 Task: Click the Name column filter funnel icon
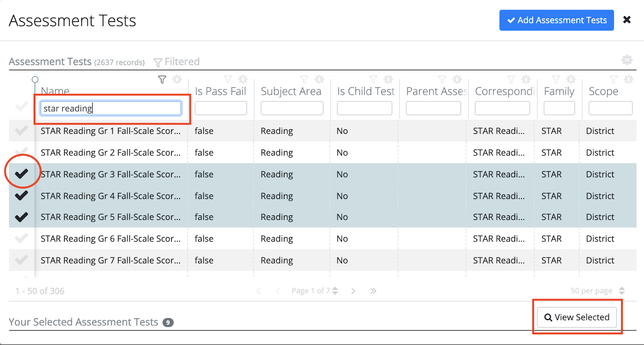[x=162, y=80]
